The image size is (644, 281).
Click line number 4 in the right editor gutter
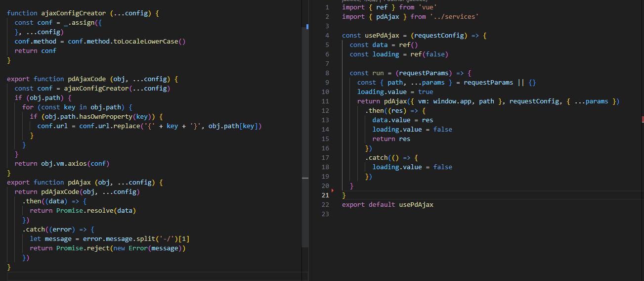(x=327, y=36)
